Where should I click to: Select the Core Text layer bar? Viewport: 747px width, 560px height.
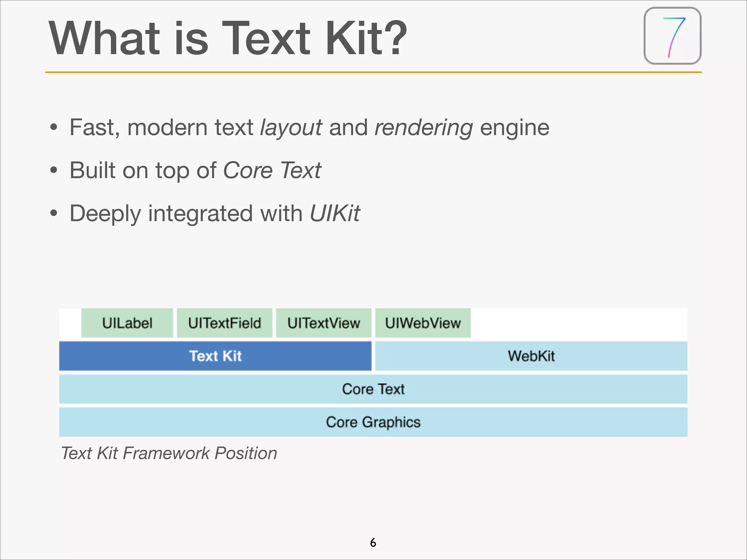[373, 389]
